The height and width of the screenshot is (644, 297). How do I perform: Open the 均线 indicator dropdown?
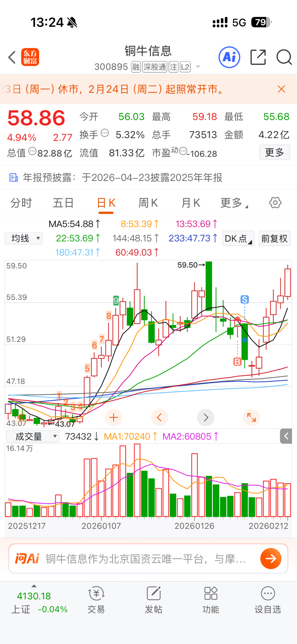click(x=24, y=238)
